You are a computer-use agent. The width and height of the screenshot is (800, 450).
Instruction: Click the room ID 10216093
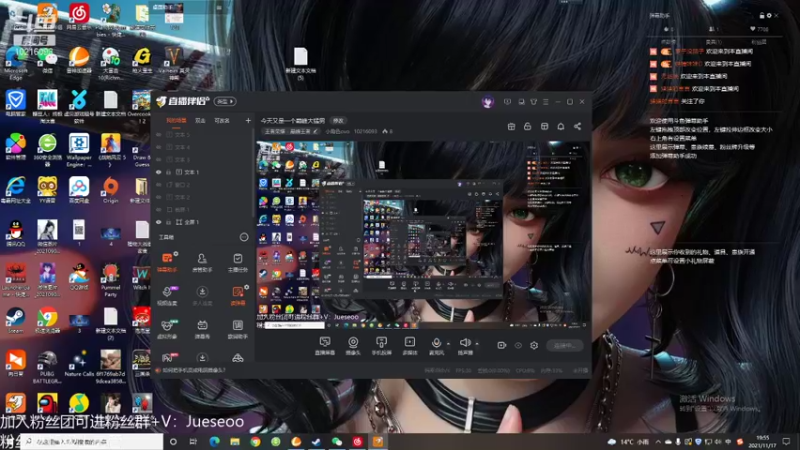[x=365, y=131]
